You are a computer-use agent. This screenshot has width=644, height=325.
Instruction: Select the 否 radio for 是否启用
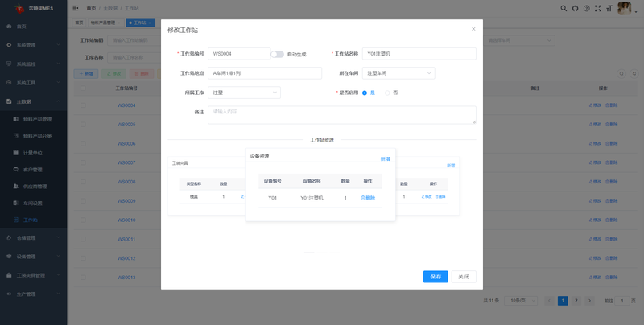[x=387, y=93]
